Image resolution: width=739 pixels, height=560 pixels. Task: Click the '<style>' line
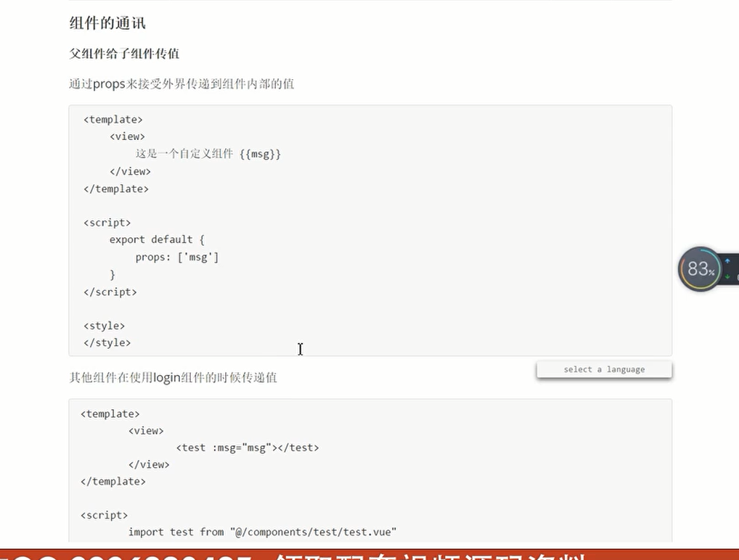(x=104, y=326)
